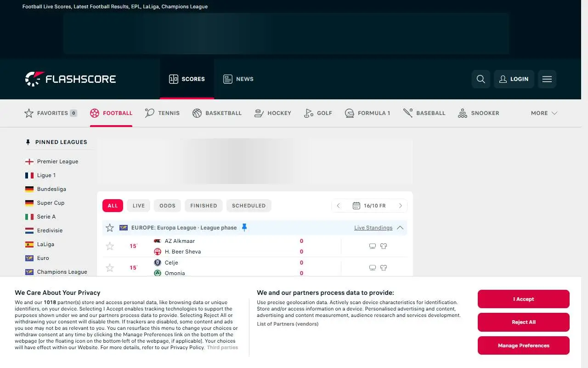The height and width of the screenshot is (368, 588).
Task: Click the Flashscore logo
Action: [70, 79]
